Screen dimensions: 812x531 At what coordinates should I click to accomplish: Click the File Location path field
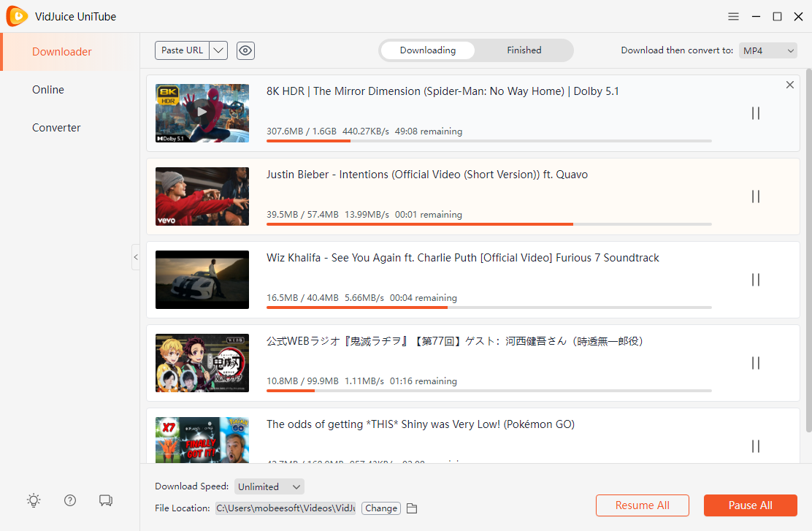tap(286, 508)
